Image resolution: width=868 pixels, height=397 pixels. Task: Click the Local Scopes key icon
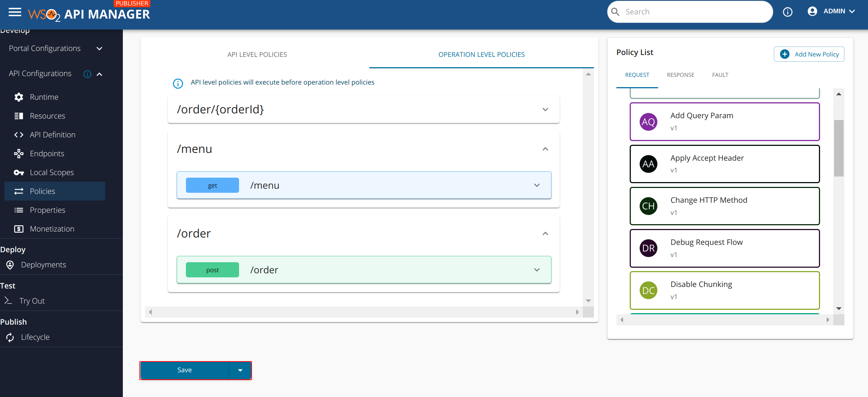pyautogui.click(x=18, y=172)
